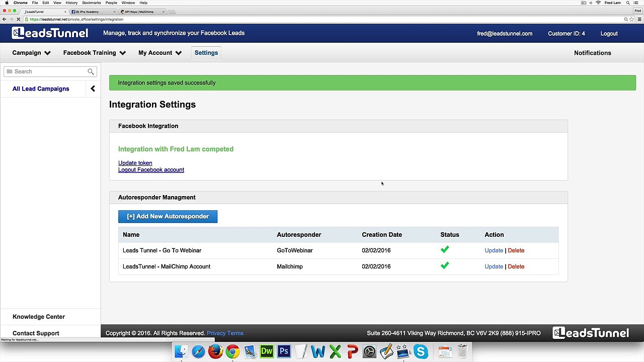Open a new browser tab
Screen dimensions: 644x362
click(172, 12)
